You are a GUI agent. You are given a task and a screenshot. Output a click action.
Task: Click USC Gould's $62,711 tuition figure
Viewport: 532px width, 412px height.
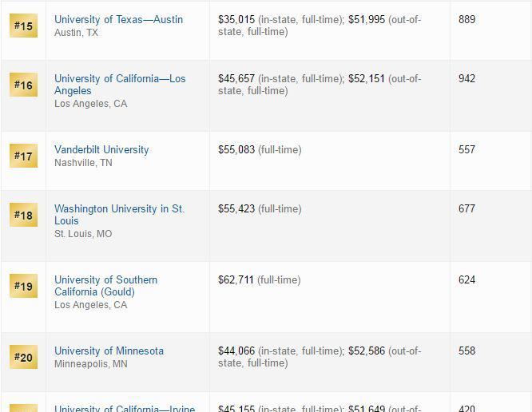click(236, 279)
